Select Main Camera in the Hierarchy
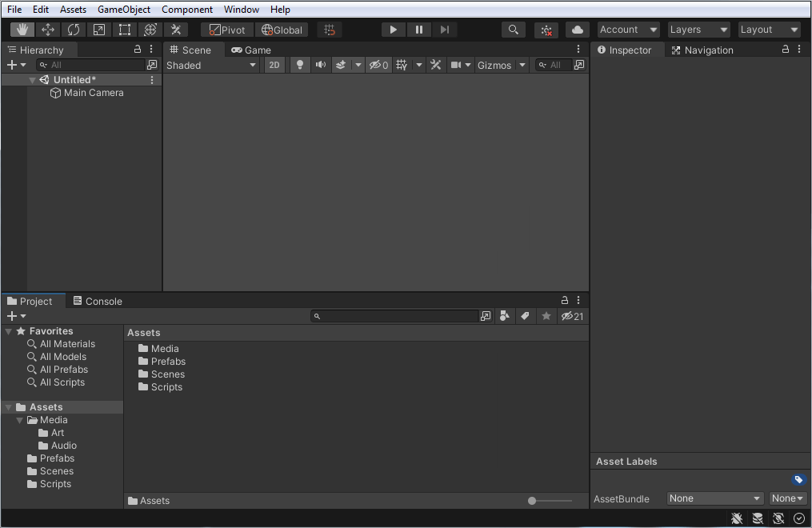 pos(94,93)
